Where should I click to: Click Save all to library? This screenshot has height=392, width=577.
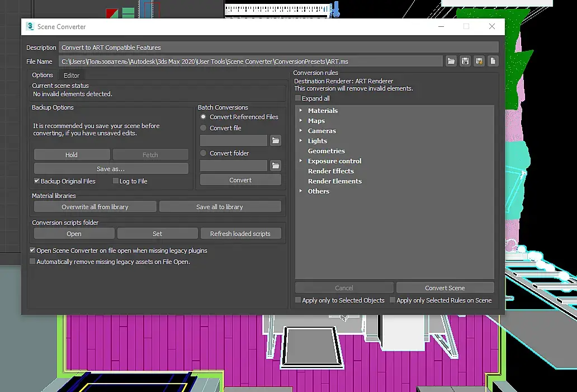click(x=220, y=206)
